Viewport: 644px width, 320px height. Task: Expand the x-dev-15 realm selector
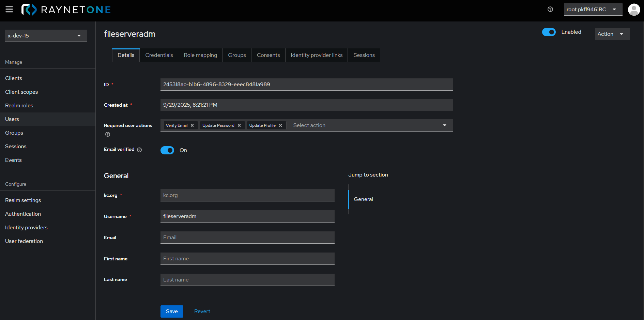coord(46,36)
